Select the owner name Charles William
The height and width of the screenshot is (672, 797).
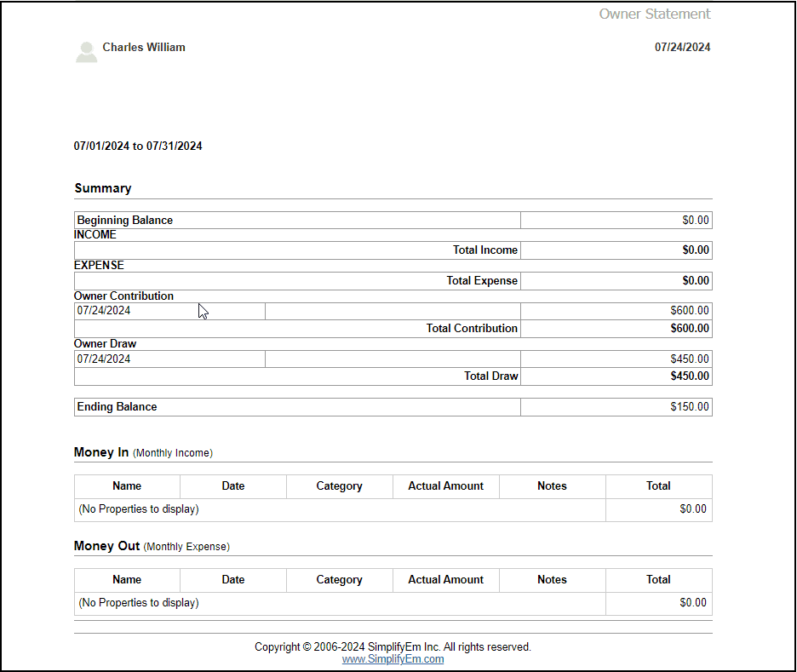143,48
